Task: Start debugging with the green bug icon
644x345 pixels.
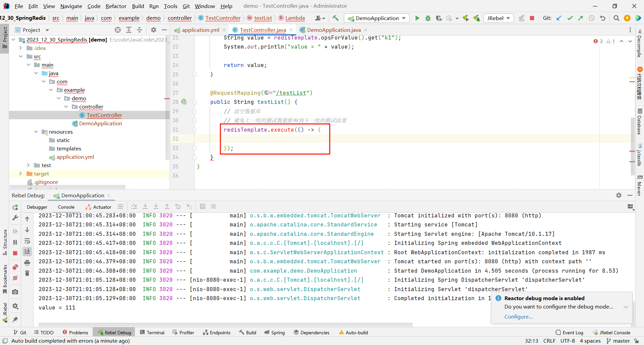Action: point(428,18)
